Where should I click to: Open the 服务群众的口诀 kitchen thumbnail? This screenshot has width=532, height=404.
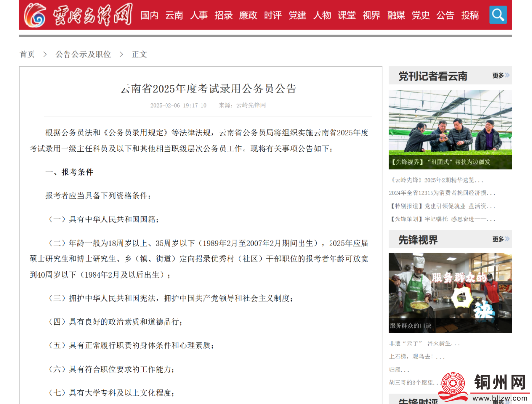point(450,293)
